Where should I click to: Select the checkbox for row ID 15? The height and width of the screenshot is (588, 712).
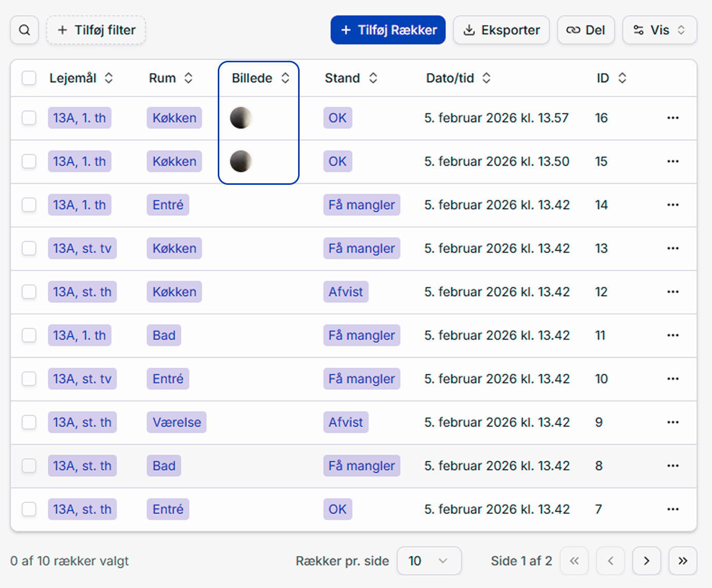[x=29, y=161]
